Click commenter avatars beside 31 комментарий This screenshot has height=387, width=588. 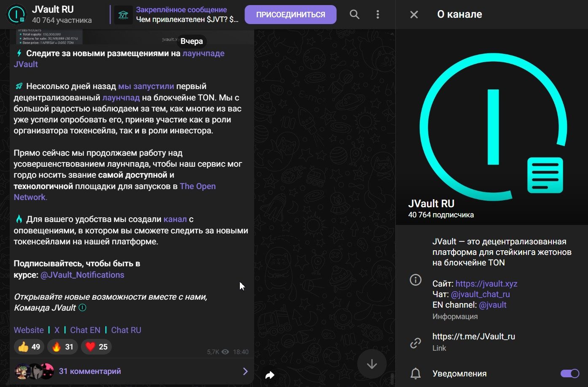(35, 371)
